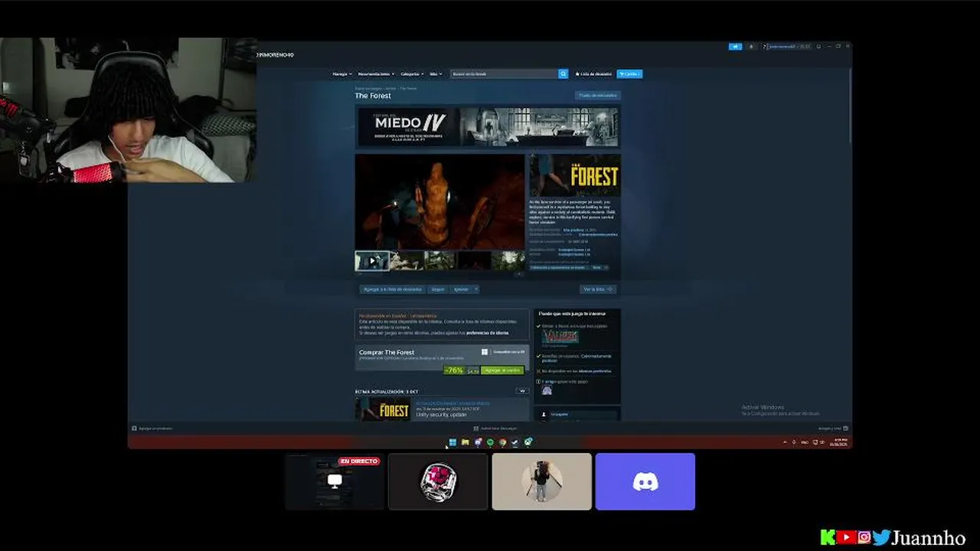This screenshot has height=551, width=980.
Task: Select the last forest screenshot thumbnail
Action: tap(508, 261)
